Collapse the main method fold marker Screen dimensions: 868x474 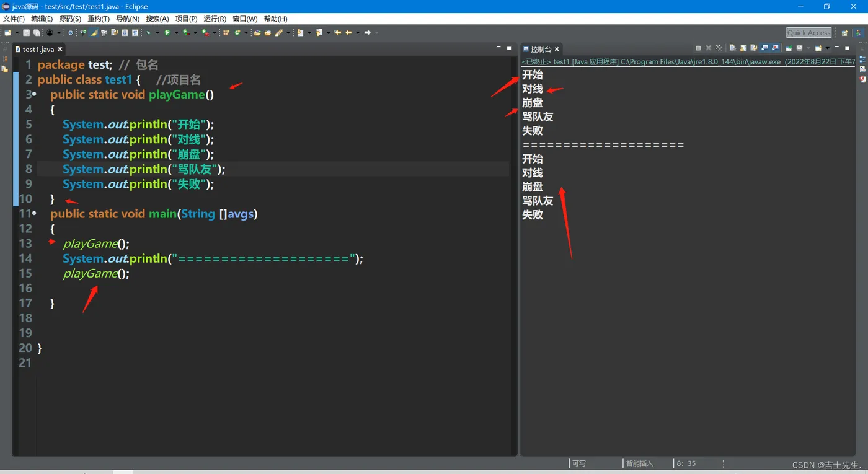[x=34, y=214]
